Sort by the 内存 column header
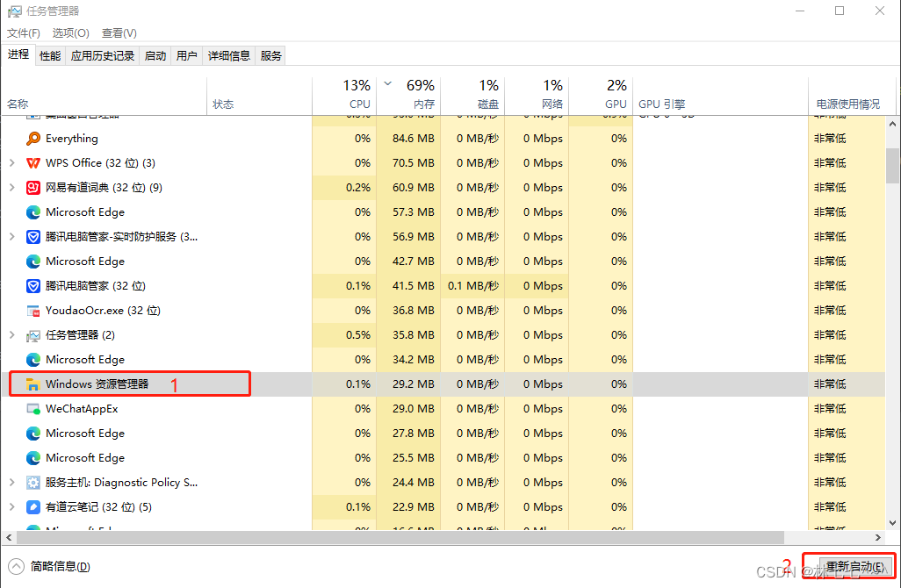The height and width of the screenshot is (588, 901). pyautogui.click(x=408, y=97)
